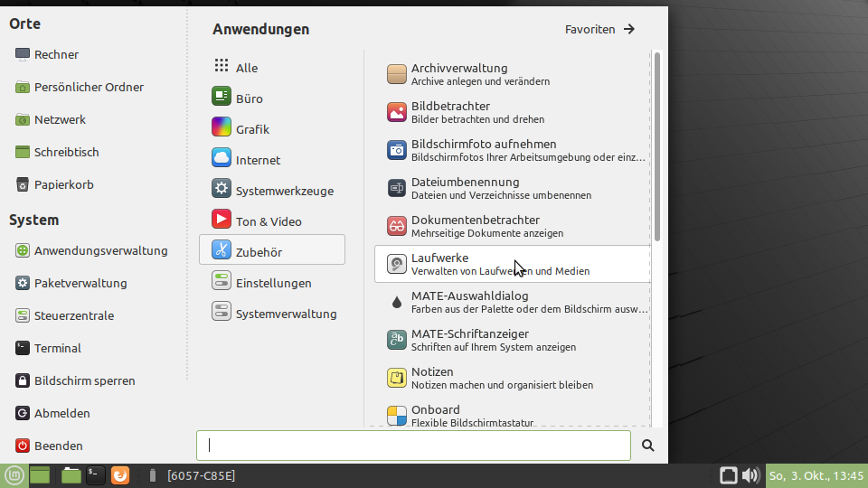This screenshot has height=488, width=868.
Task: Switch to Favoriten view
Action: pos(600,29)
